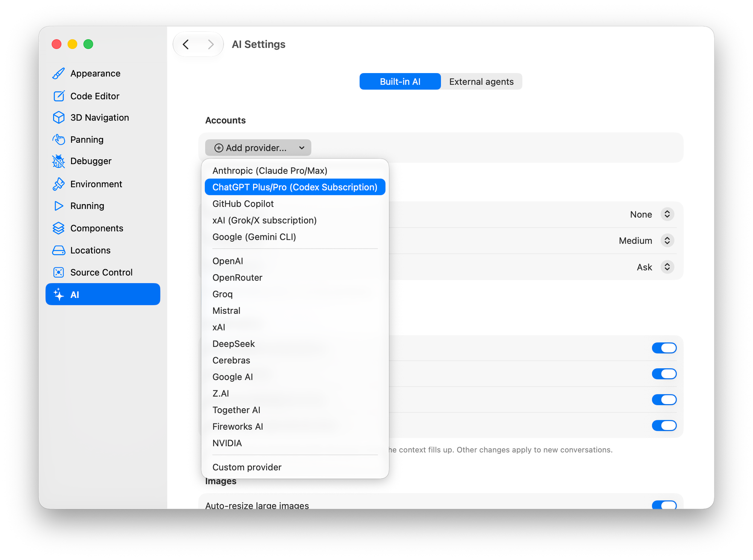Select Google AI in the menu

pyautogui.click(x=295, y=377)
